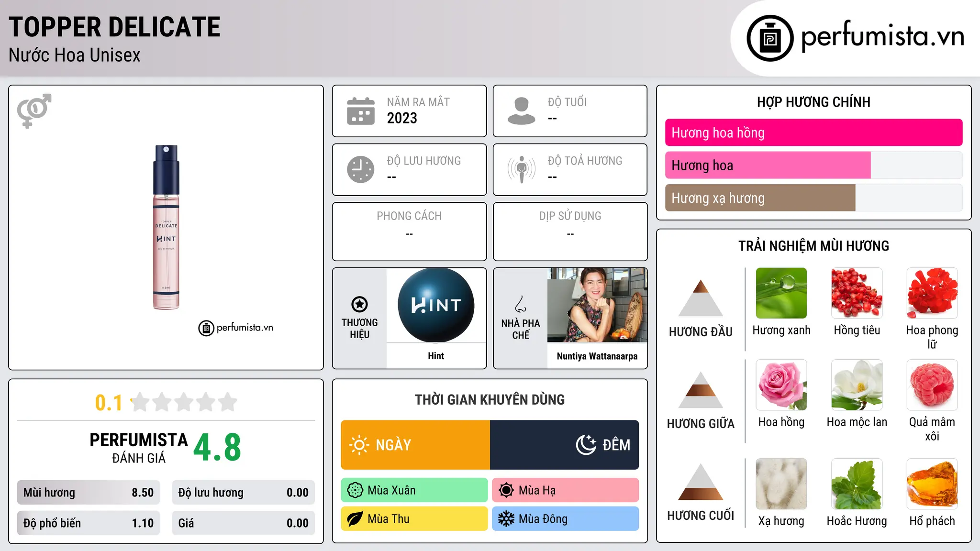Choose the Mùa Thu season tag

click(414, 519)
